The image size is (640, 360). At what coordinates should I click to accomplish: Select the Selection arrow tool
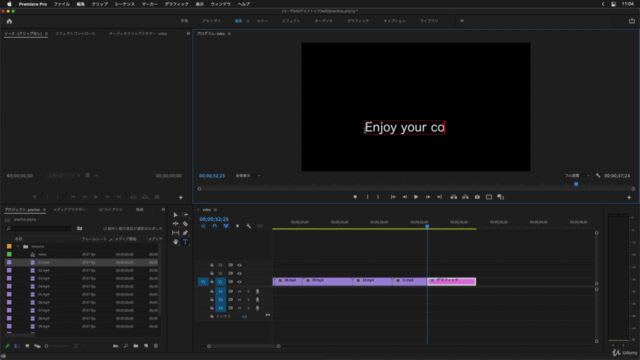pyautogui.click(x=176, y=215)
